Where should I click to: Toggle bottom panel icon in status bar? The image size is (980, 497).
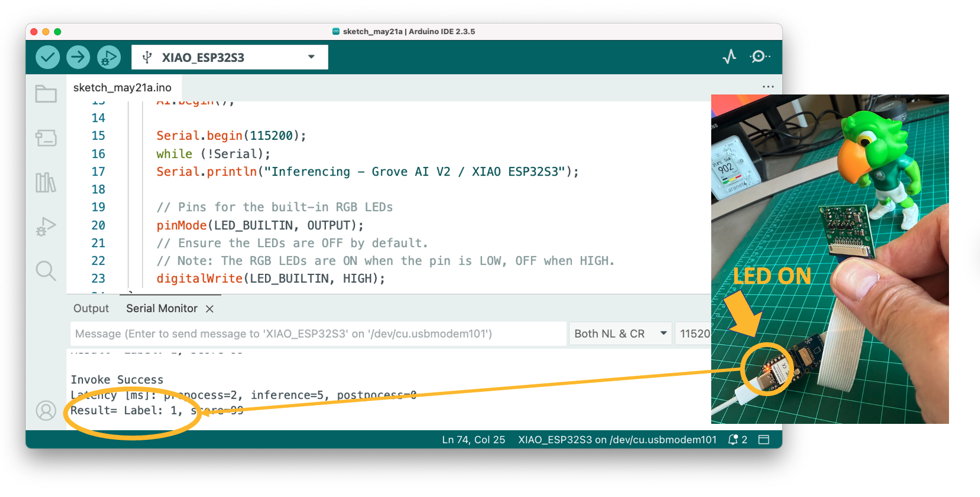[764, 439]
